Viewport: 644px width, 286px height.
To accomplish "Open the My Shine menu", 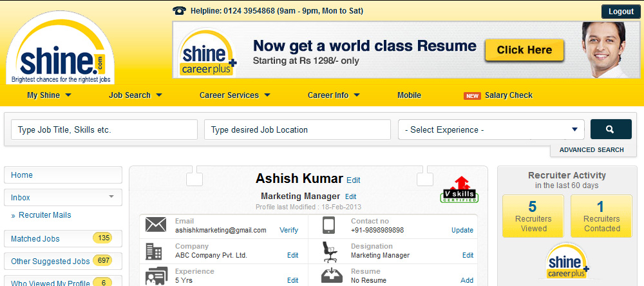I will pyautogui.click(x=49, y=95).
